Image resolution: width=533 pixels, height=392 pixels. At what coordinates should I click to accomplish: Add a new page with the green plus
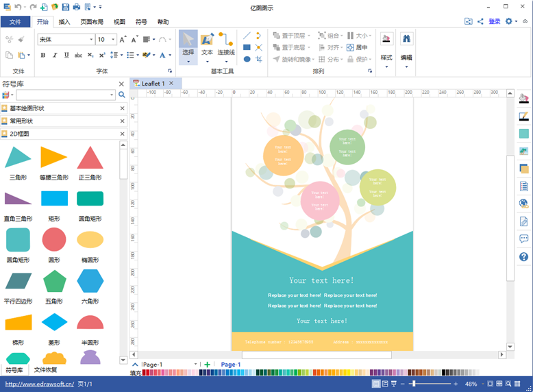(208, 365)
